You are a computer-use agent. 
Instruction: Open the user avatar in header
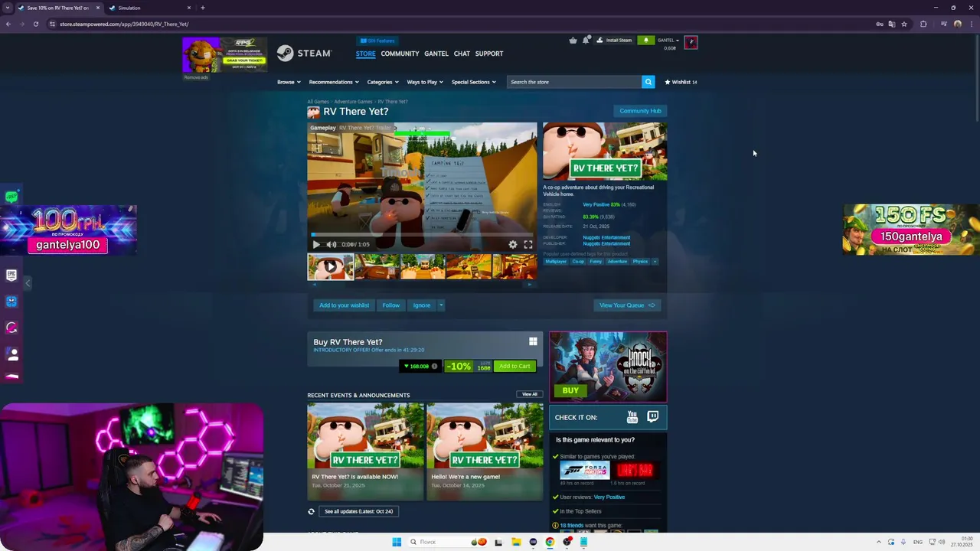pyautogui.click(x=691, y=42)
